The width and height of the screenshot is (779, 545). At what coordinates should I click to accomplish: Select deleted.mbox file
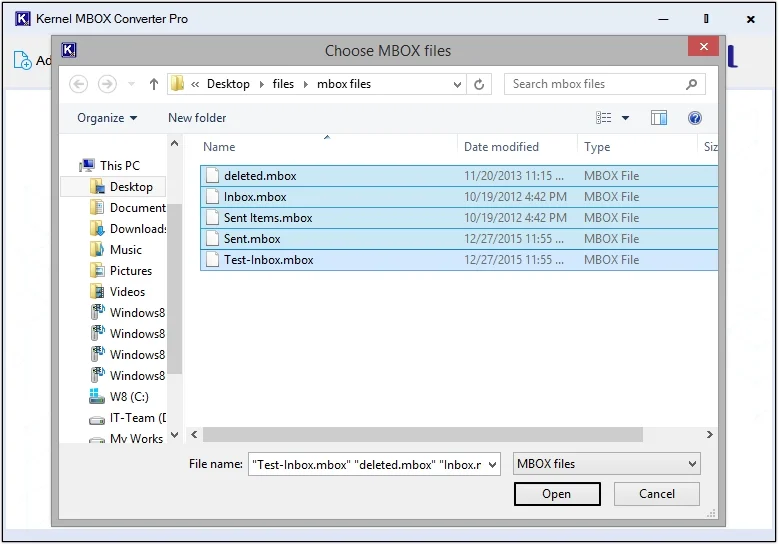click(x=459, y=176)
